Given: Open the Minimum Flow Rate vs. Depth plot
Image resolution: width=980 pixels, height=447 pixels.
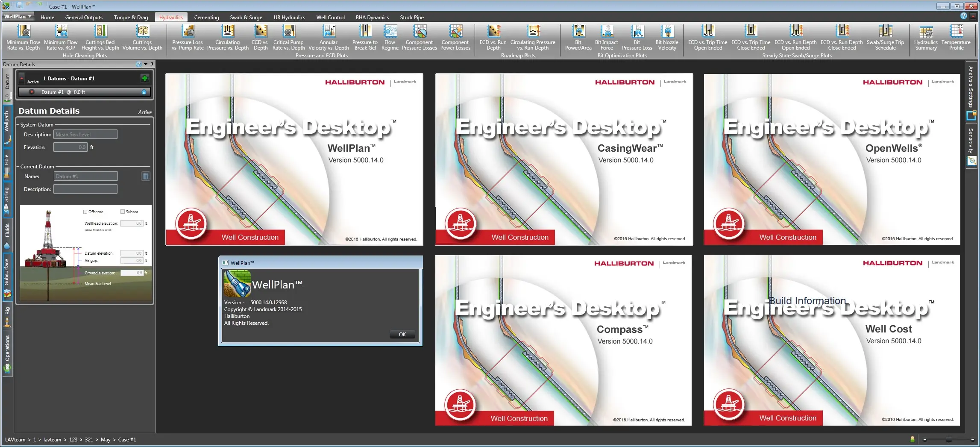Looking at the screenshot, I should 23,38.
